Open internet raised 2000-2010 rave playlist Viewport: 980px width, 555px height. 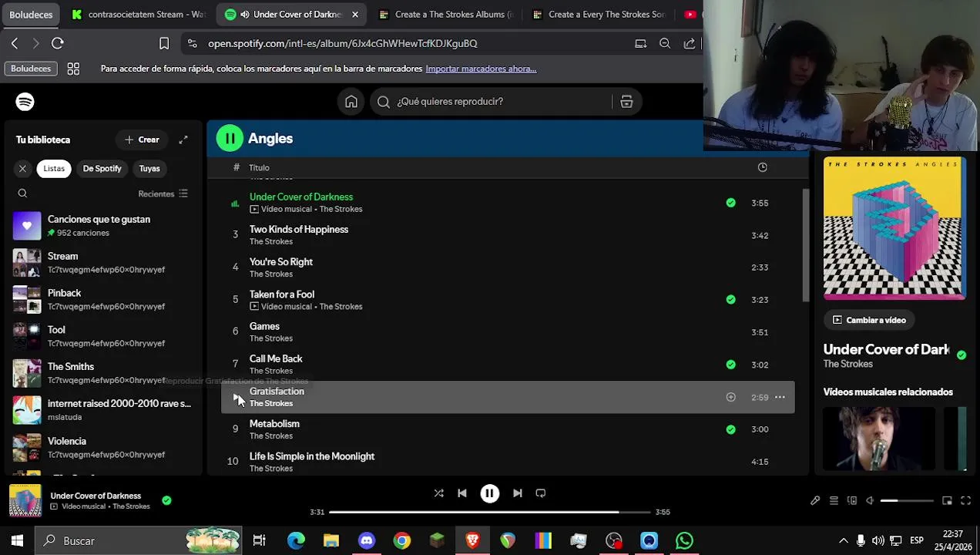(x=103, y=410)
